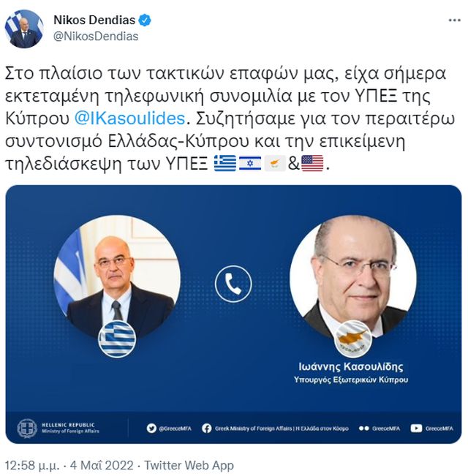
Task: Open the @NikosDendias handle link
Action: (96, 37)
